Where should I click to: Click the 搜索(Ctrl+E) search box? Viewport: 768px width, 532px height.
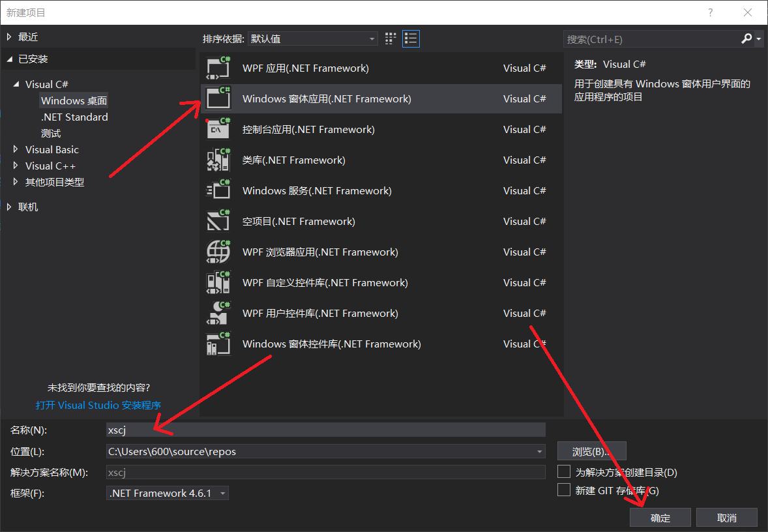[653, 39]
